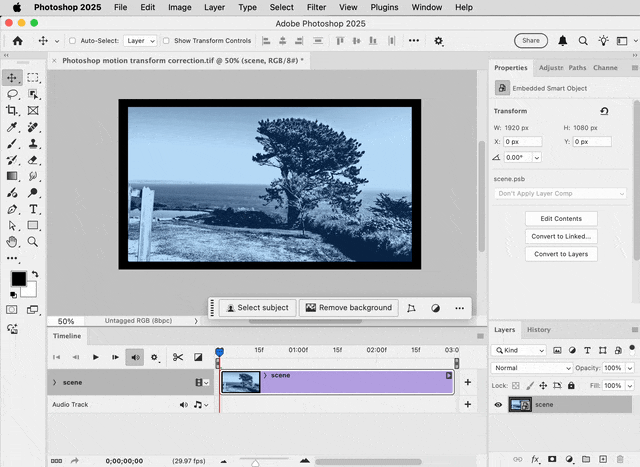Viewport: 640px width, 467px height.
Task: Select the Crop tool
Action: [12, 111]
